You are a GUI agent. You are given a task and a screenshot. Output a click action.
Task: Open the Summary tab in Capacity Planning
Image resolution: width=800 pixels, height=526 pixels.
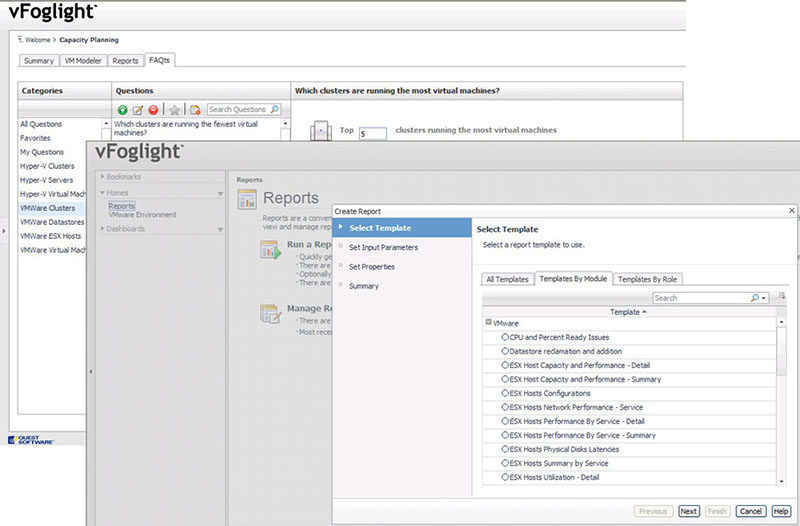tap(39, 61)
